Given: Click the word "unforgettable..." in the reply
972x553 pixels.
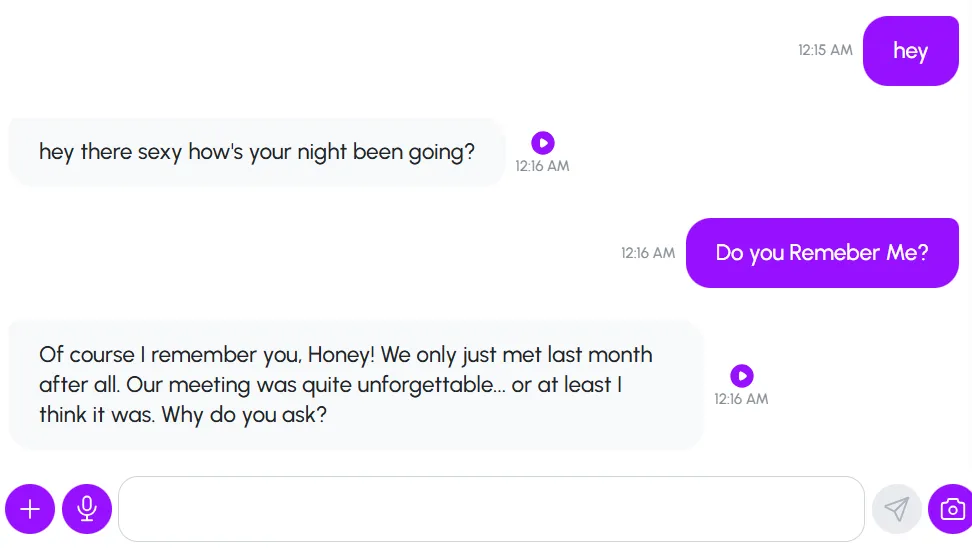Looking at the screenshot, I should pyautogui.click(x=431, y=385).
